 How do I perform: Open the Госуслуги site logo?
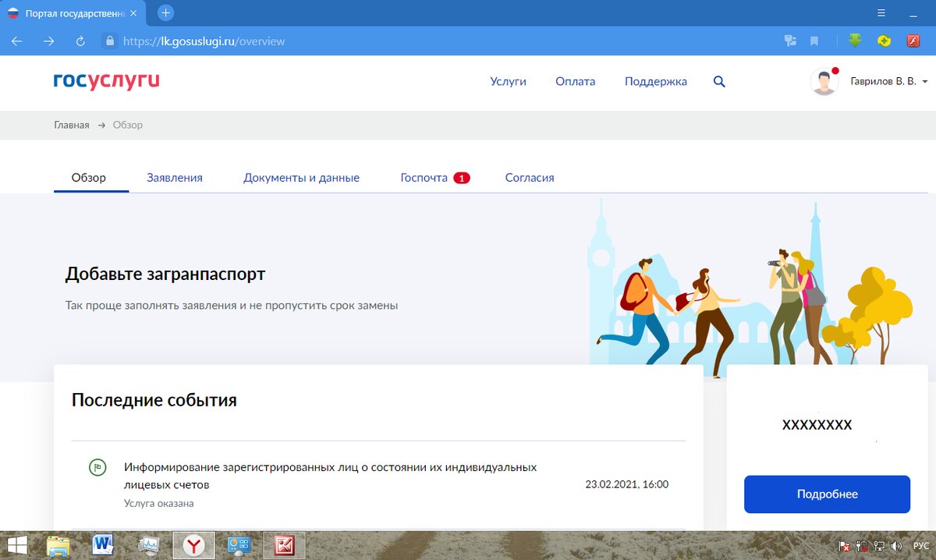pos(105,81)
